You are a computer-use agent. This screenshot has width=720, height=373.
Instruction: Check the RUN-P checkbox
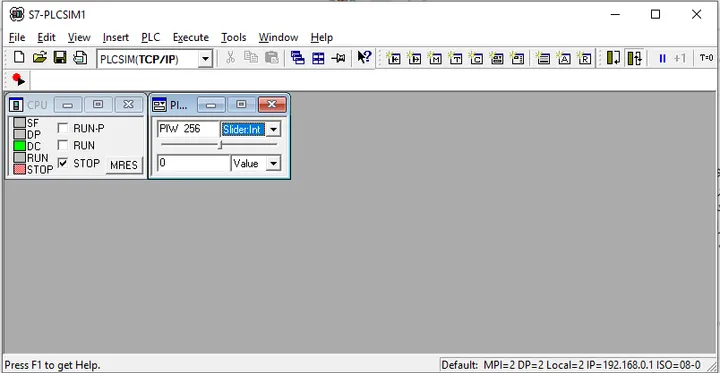tap(63, 128)
